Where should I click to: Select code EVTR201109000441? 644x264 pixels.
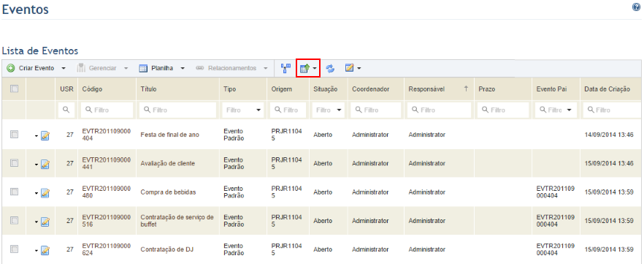[107, 164]
